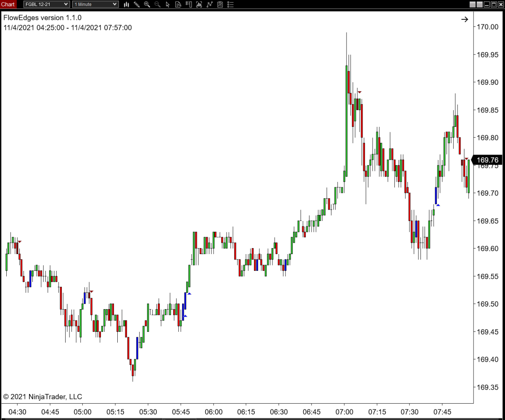The height and width of the screenshot is (420, 505).
Task: Close the chart window
Action: (x=501, y=5)
